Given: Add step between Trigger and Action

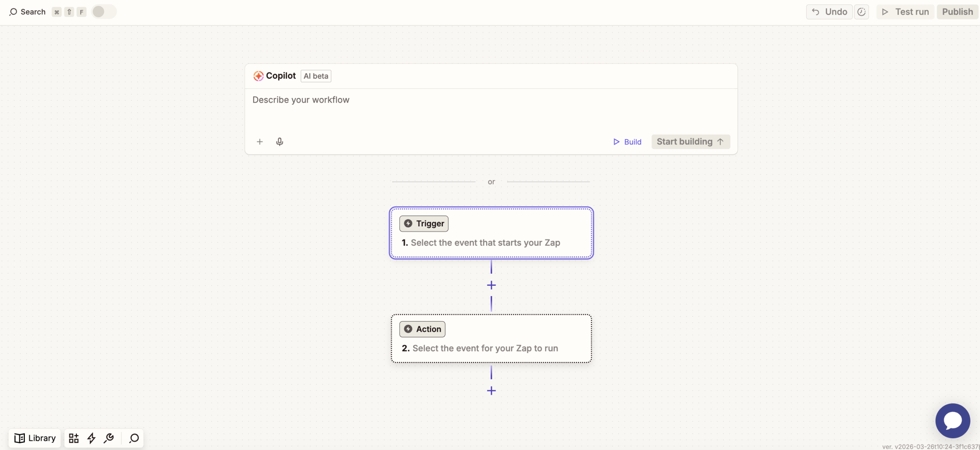Looking at the screenshot, I should point(491,285).
